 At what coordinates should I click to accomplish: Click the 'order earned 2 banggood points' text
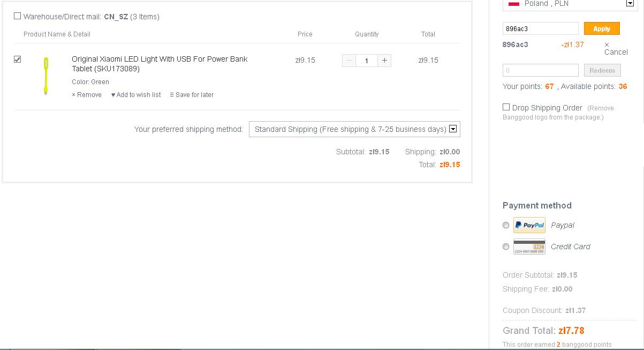[x=557, y=345]
